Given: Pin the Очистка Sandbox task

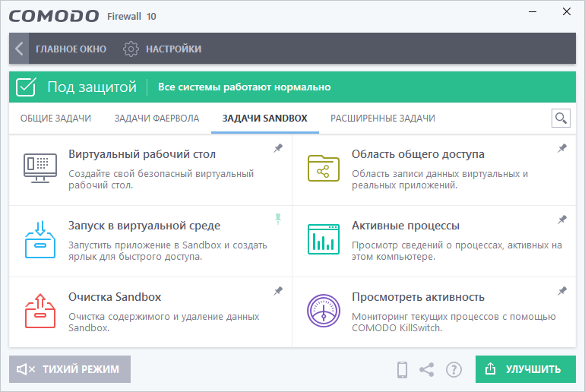Looking at the screenshot, I should tap(278, 291).
